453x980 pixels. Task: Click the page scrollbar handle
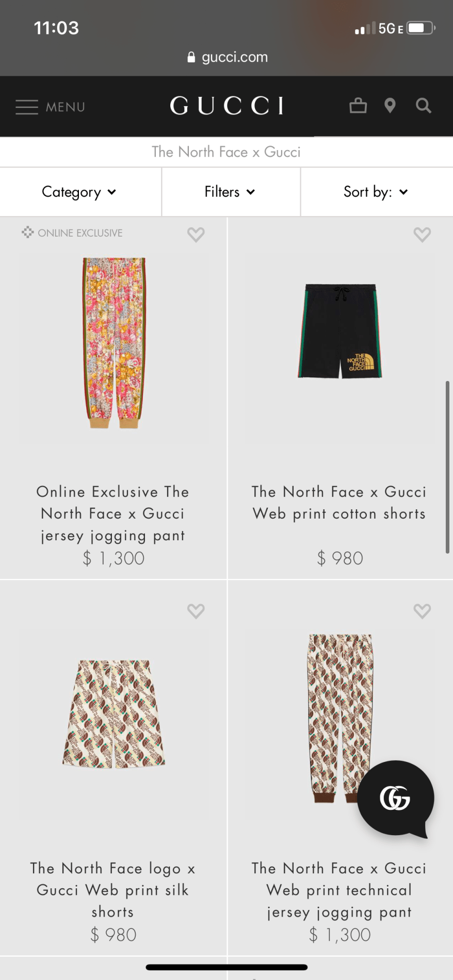click(x=447, y=467)
